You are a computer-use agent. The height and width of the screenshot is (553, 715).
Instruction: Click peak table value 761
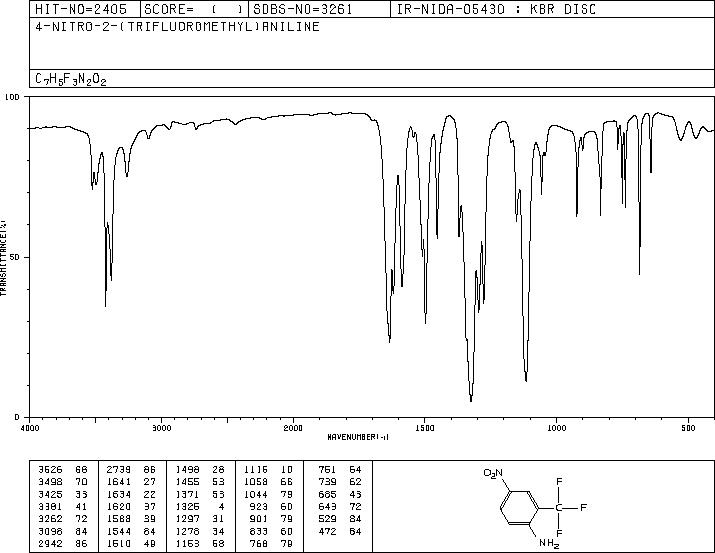[x=327, y=470]
